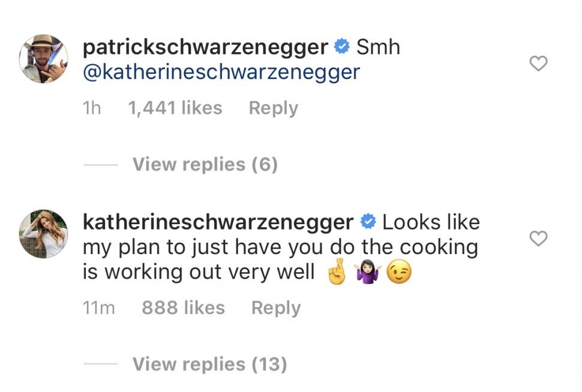Click the winking face emoji

tap(400, 274)
